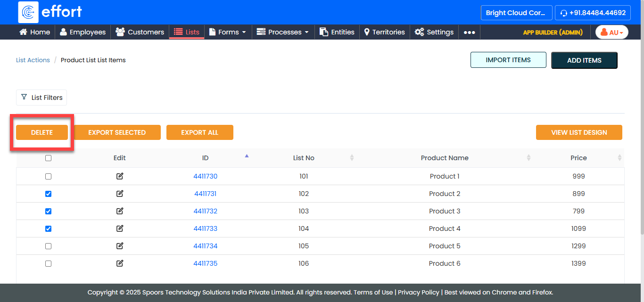Image resolution: width=644 pixels, height=302 pixels.
Task: Expand the Forms dropdown menu
Action: [x=228, y=32]
